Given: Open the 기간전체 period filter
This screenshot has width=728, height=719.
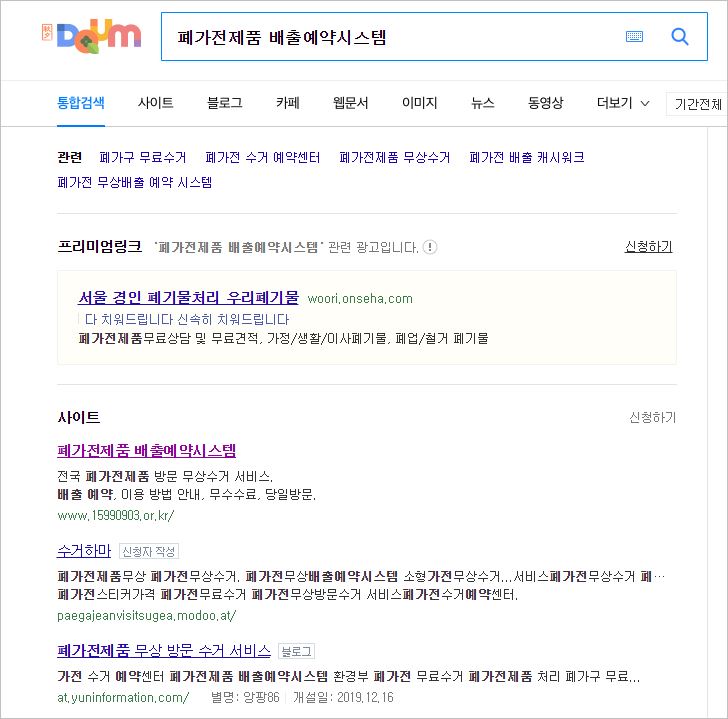Looking at the screenshot, I should pyautogui.click(x=697, y=104).
